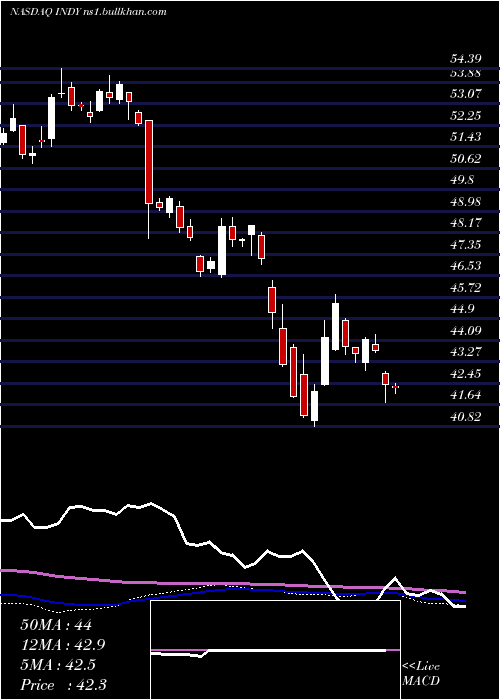Click the MACD inset panel
Screen dimensions: 500x700
pyautogui.click(x=275, y=650)
